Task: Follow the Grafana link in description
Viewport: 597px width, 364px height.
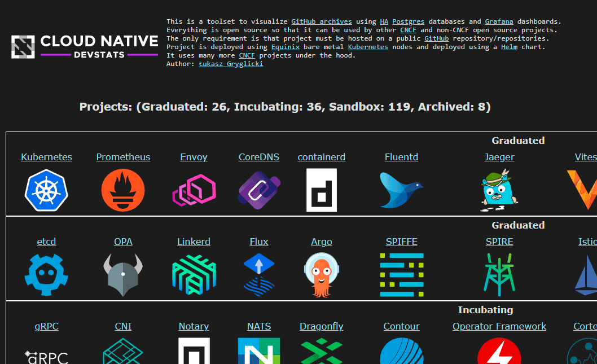Action: [499, 21]
